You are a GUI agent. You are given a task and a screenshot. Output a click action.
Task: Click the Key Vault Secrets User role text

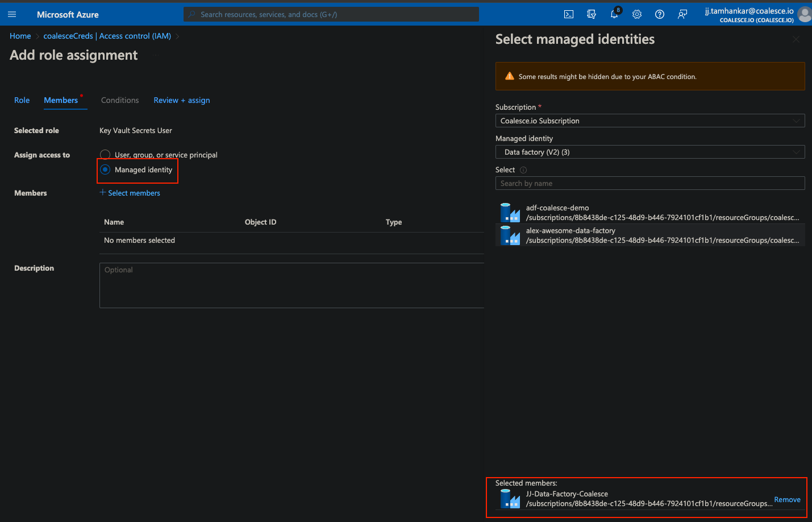(136, 130)
